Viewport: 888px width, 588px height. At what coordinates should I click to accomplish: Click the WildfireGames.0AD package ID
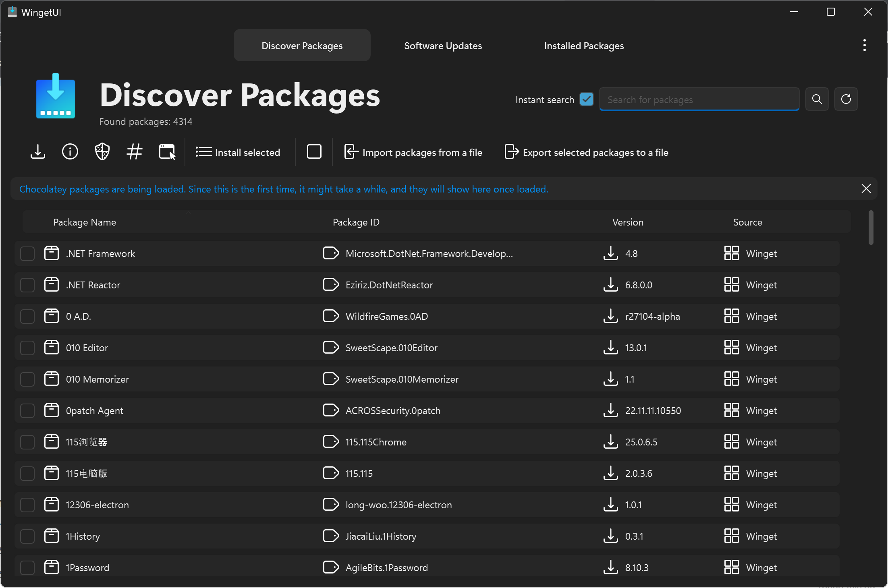point(387,316)
